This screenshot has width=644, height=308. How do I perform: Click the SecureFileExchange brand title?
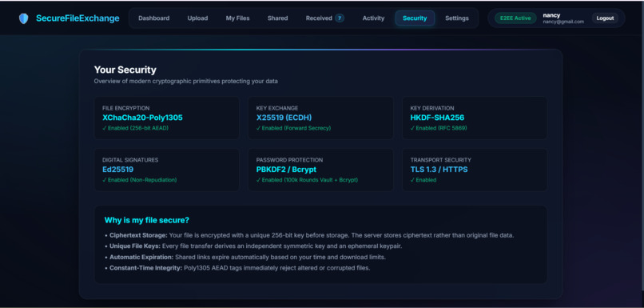click(78, 18)
